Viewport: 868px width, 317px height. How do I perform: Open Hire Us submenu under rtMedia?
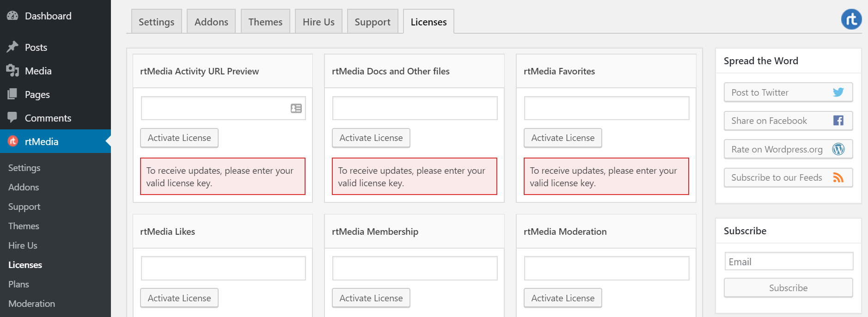[23, 245]
